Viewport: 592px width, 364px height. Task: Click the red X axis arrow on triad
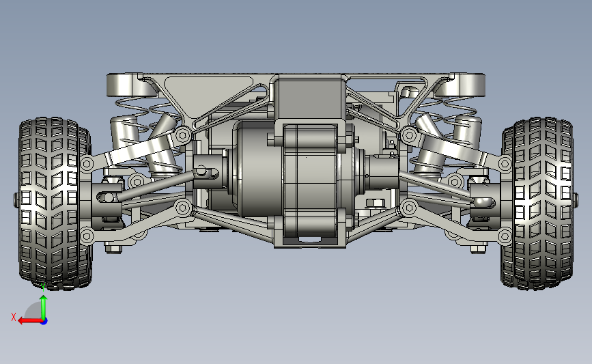[x=29, y=321]
